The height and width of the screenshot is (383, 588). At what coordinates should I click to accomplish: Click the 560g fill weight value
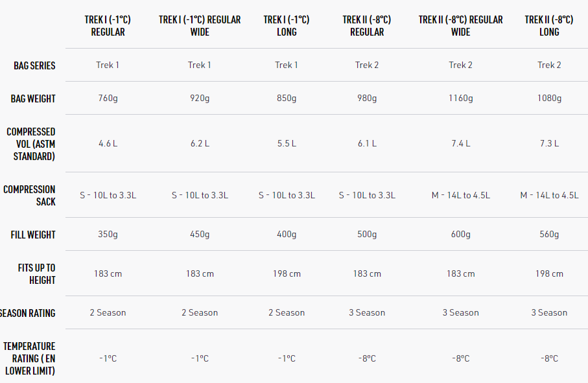click(549, 234)
